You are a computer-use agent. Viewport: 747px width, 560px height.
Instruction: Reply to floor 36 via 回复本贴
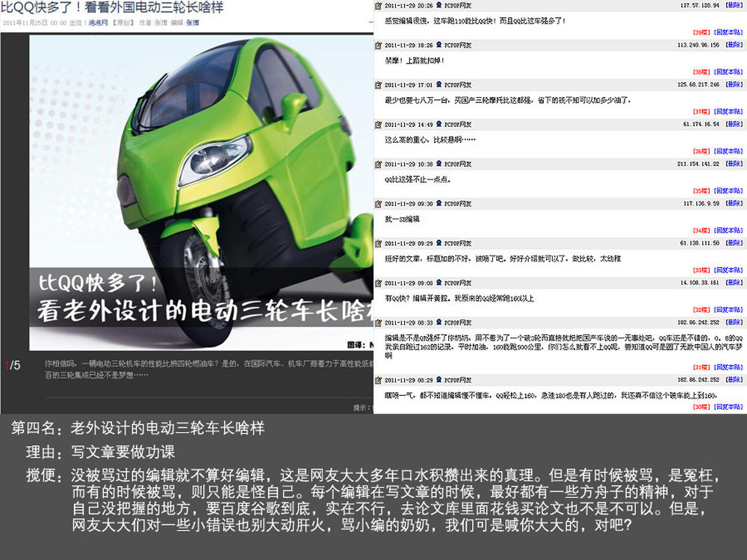coord(728,151)
